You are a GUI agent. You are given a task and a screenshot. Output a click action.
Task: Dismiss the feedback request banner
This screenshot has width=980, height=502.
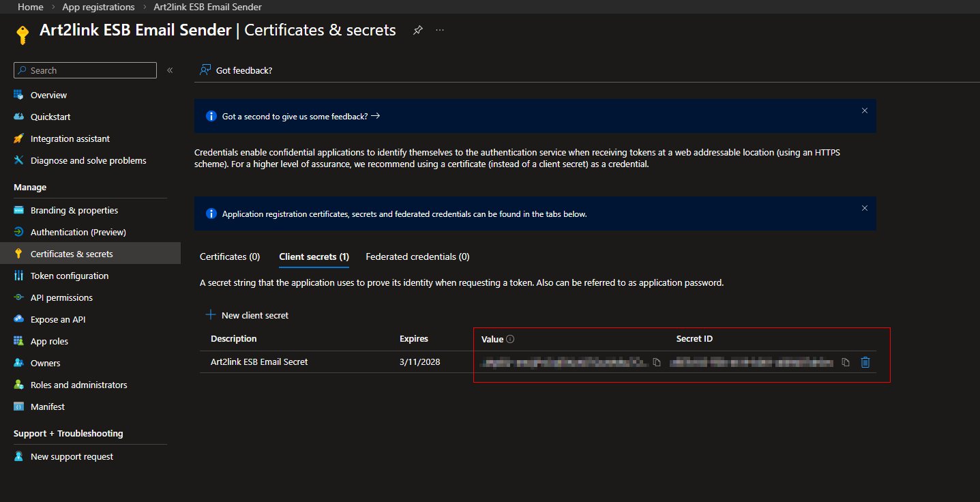(x=865, y=110)
